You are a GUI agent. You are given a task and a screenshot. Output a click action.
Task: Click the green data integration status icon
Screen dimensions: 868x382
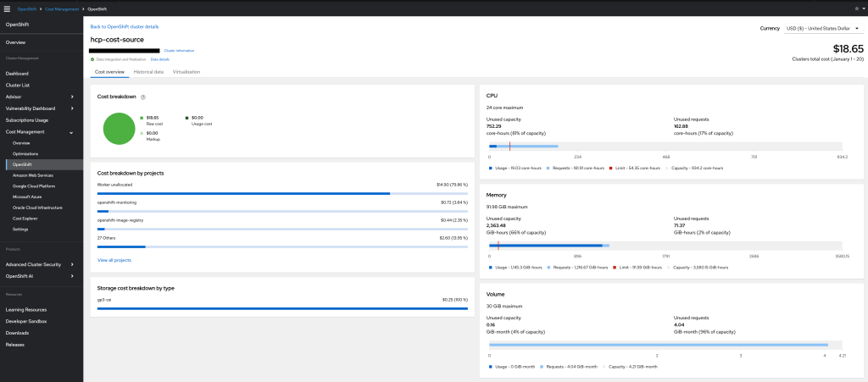pos(92,59)
